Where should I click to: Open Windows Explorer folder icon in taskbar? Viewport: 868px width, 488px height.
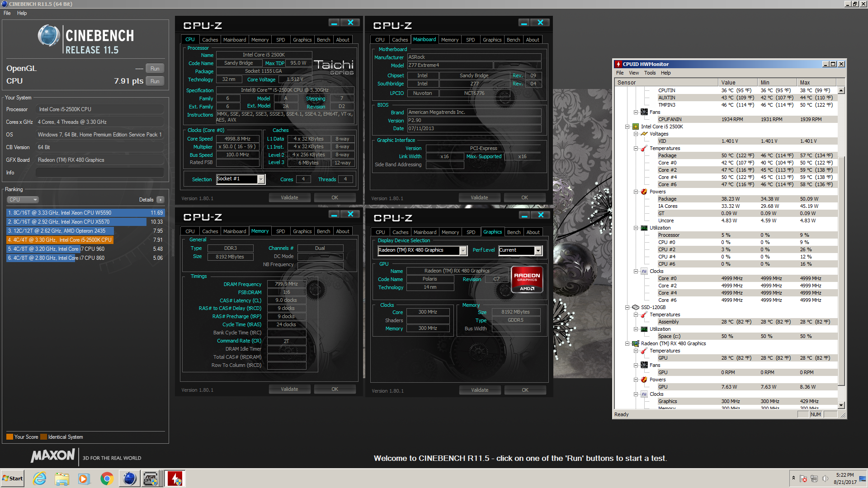tap(62, 479)
